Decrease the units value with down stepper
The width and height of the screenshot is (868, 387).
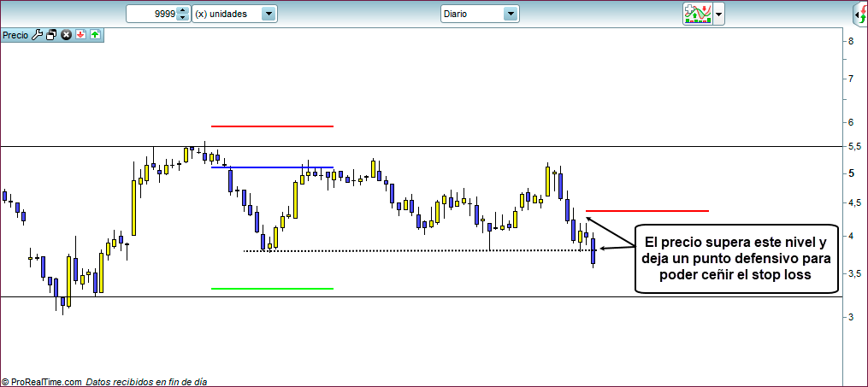coord(182,18)
